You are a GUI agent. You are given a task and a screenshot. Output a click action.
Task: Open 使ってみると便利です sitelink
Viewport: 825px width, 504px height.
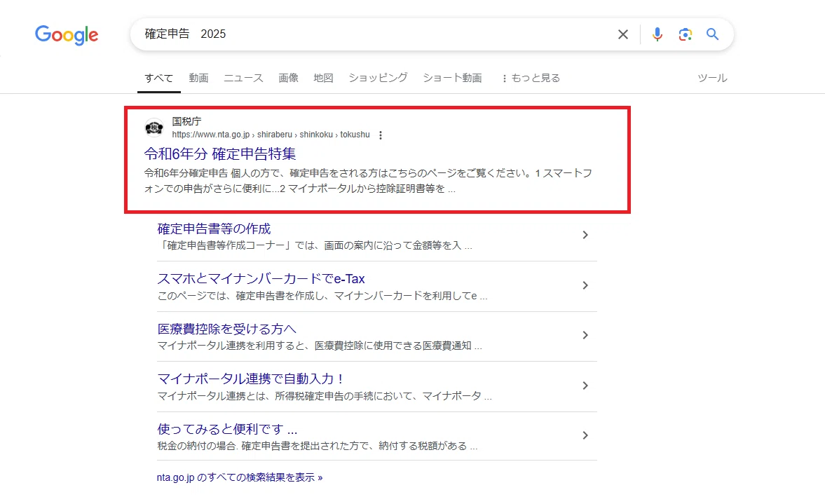pos(227,429)
